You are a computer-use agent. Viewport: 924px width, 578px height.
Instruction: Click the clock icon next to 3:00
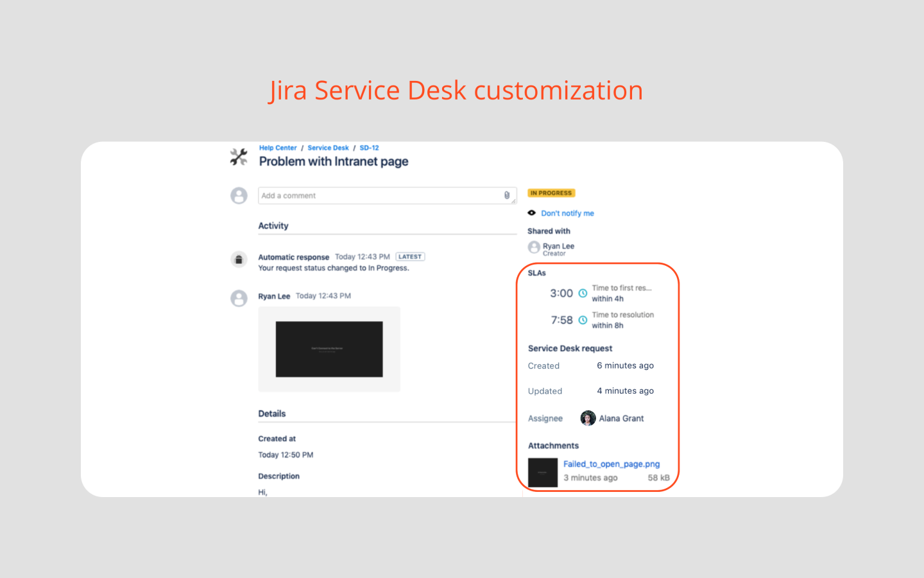583,293
